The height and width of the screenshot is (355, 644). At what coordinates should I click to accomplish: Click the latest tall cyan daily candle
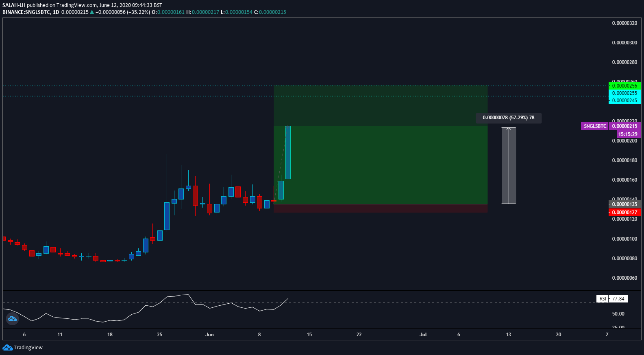[x=288, y=153]
